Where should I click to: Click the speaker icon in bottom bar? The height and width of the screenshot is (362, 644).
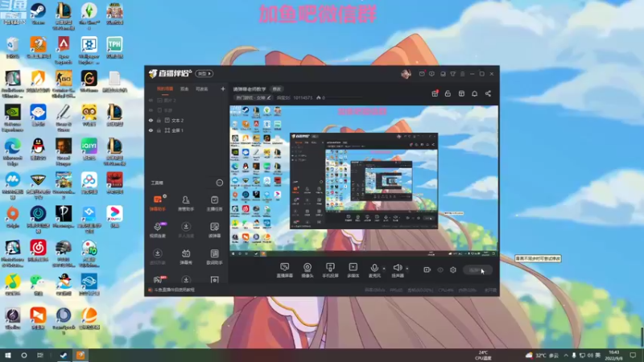click(x=397, y=269)
